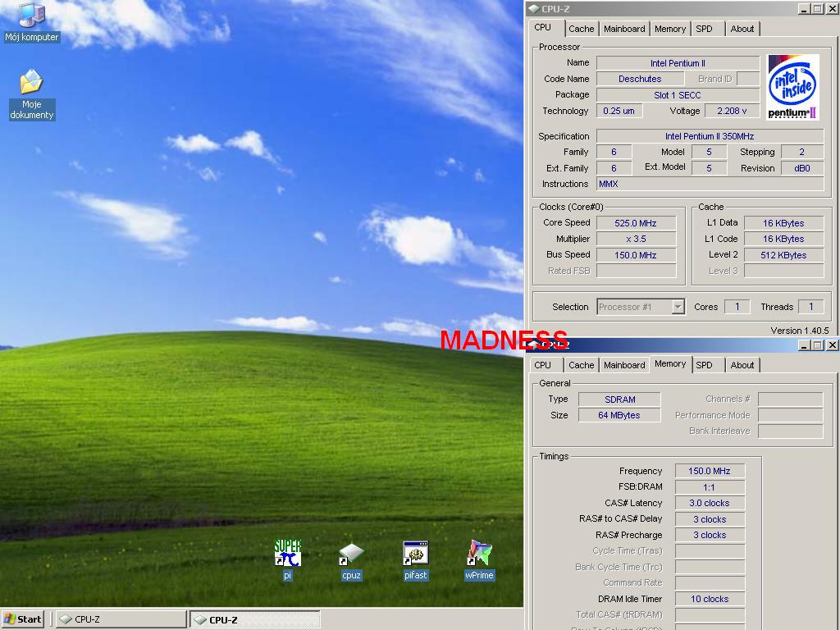The image size is (840, 630).
Task: Click the CPU-Z icon in top window title bar
Action: coord(534,8)
